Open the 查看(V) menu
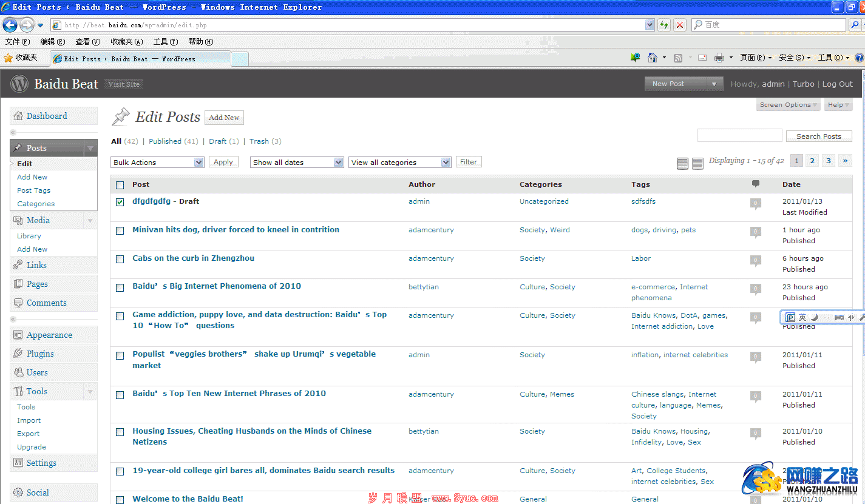The height and width of the screenshot is (504, 865). 87,42
